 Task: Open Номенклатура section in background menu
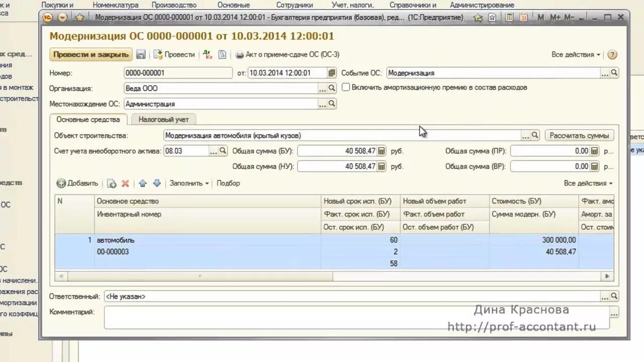pyautogui.click(x=115, y=5)
